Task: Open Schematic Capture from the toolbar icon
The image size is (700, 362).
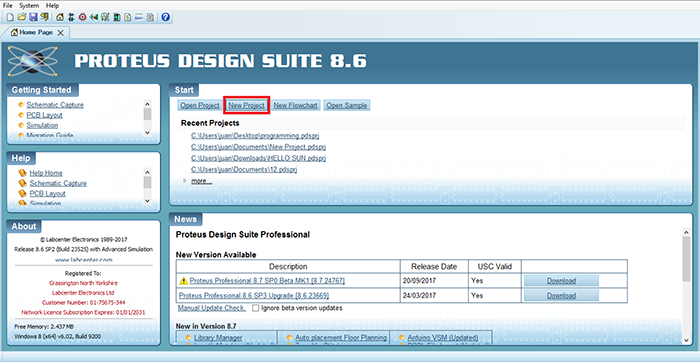Action: [x=71, y=17]
